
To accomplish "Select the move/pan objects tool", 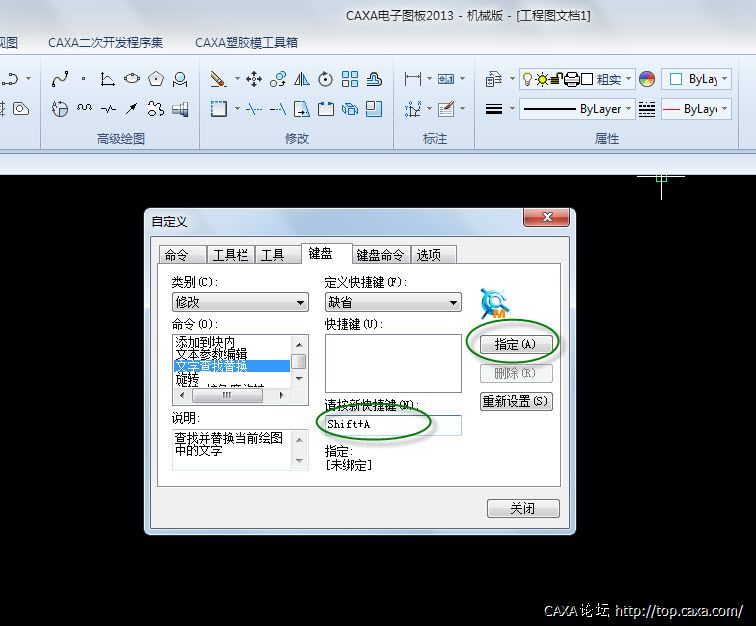I will (254, 79).
